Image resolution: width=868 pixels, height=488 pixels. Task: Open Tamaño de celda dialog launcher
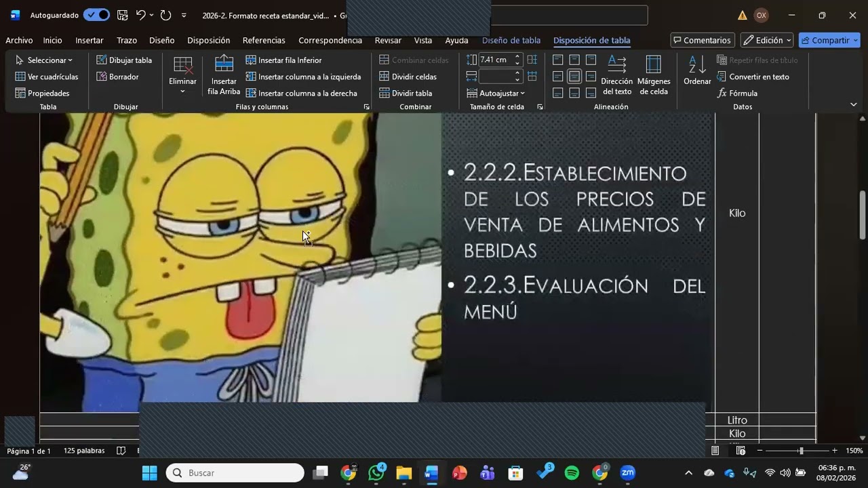pyautogui.click(x=540, y=107)
